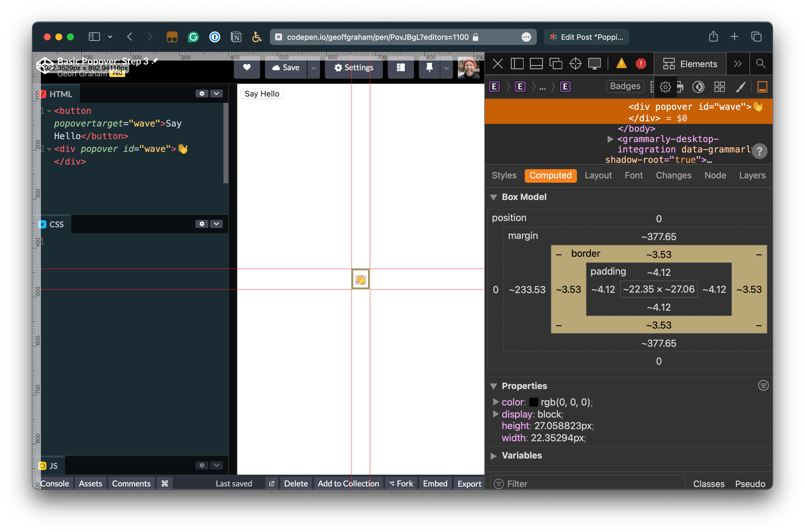Click the Grammarly extension icon
Screen dimensions: 805x532
[x=193, y=37]
